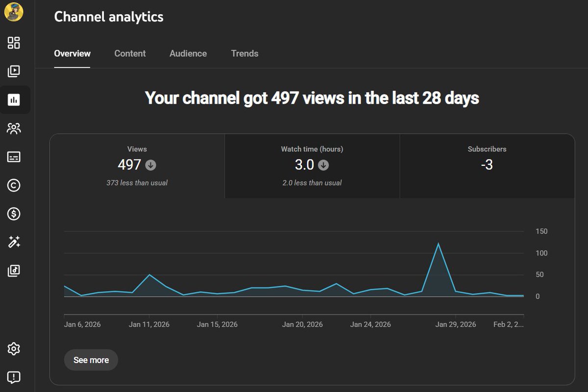Click the -3 subscribers value
Viewport: 588px width, 392px height.
click(487, 165)
